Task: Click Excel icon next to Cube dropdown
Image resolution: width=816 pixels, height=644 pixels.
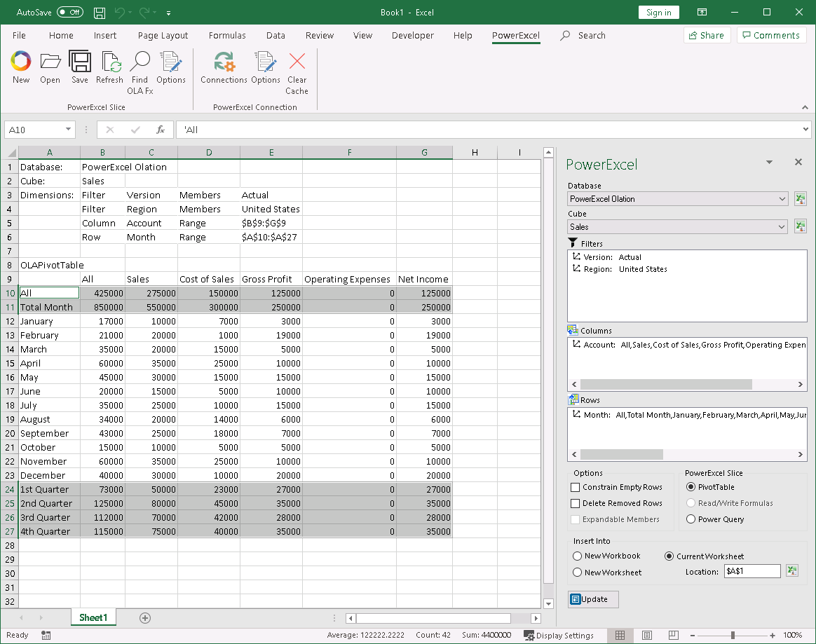Action: point(801,227)
